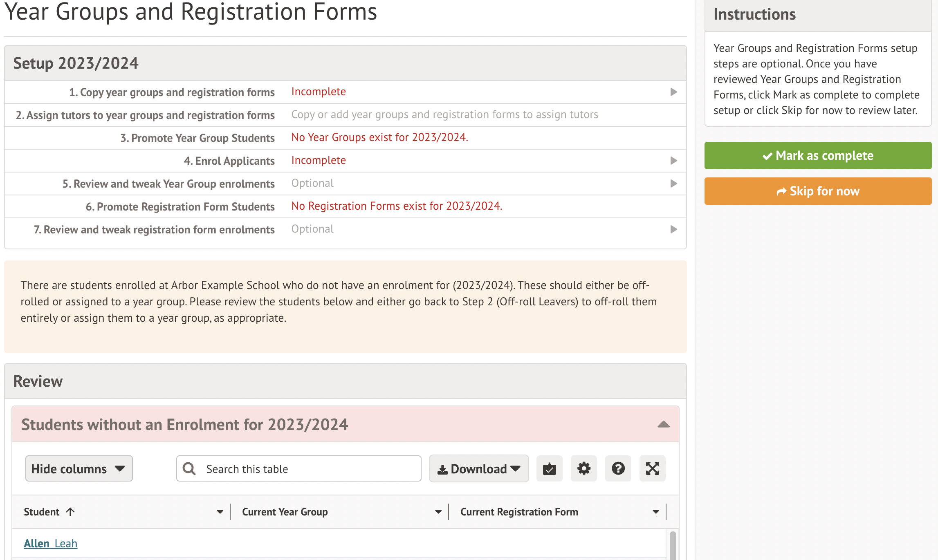
Task: Open student Allen Leah's profile link
Action: [51, 543]
